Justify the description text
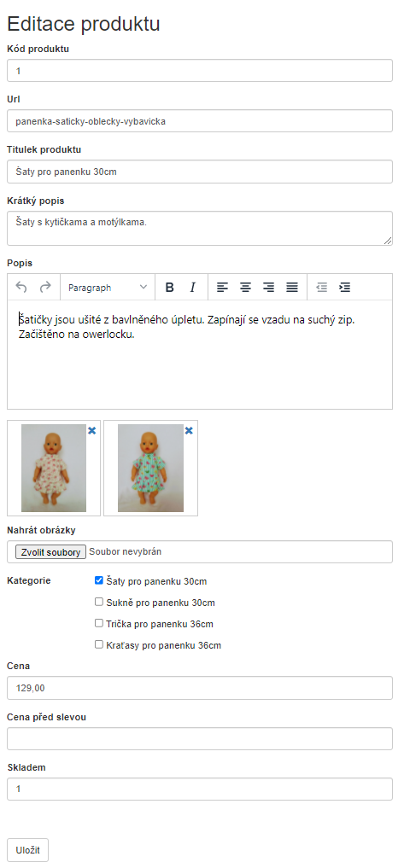 [x=292, y=288]
